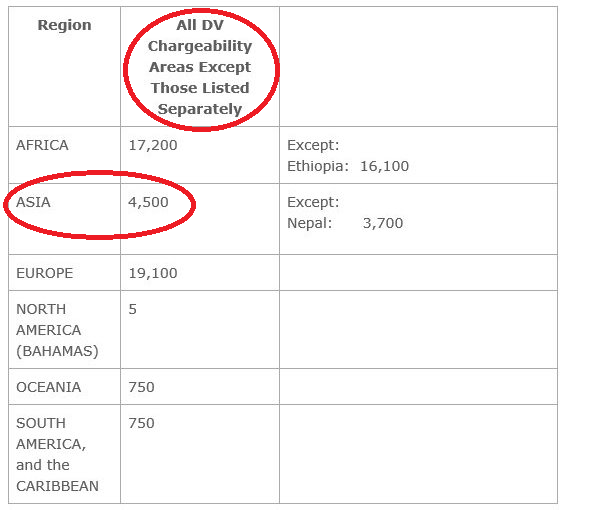Image resolution: width=614 pixels, height=510 pixels.
Task: Click the Ethiopia: 16,100 exception text
Action: click(348, 166)
